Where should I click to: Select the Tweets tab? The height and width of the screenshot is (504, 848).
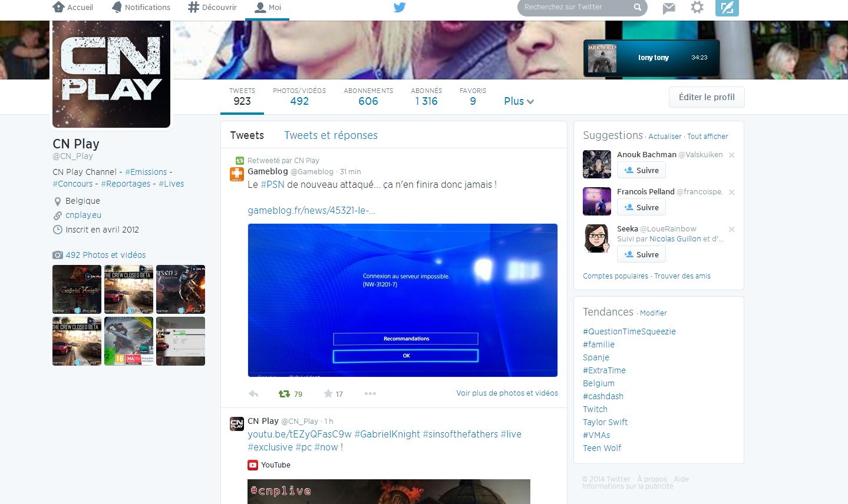click(x=247, y=135)
